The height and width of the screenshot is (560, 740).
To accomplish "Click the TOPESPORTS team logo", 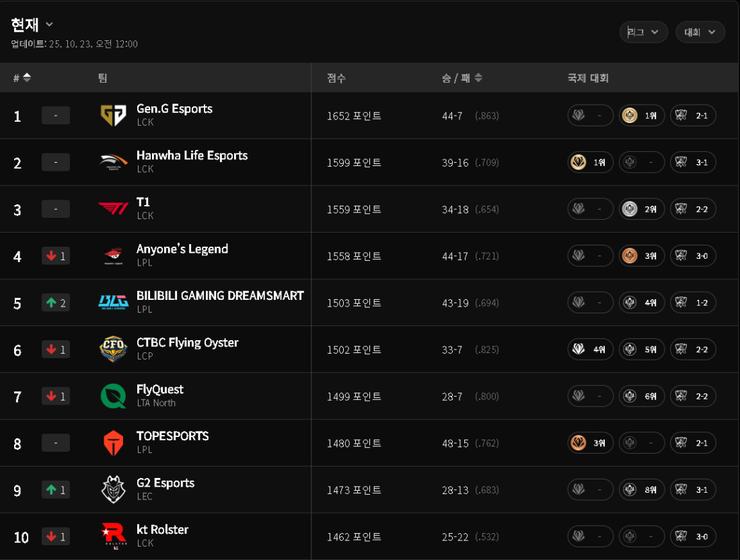I will [113, 443].
